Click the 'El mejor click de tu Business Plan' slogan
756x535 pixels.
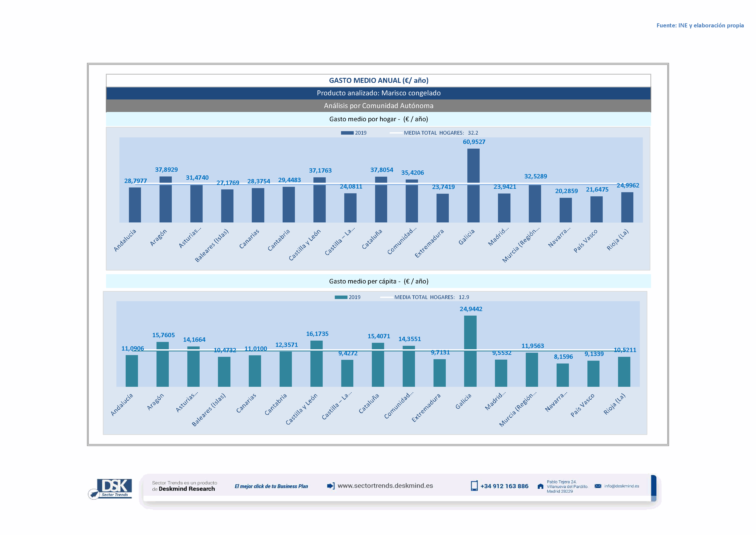click(271, 486)
